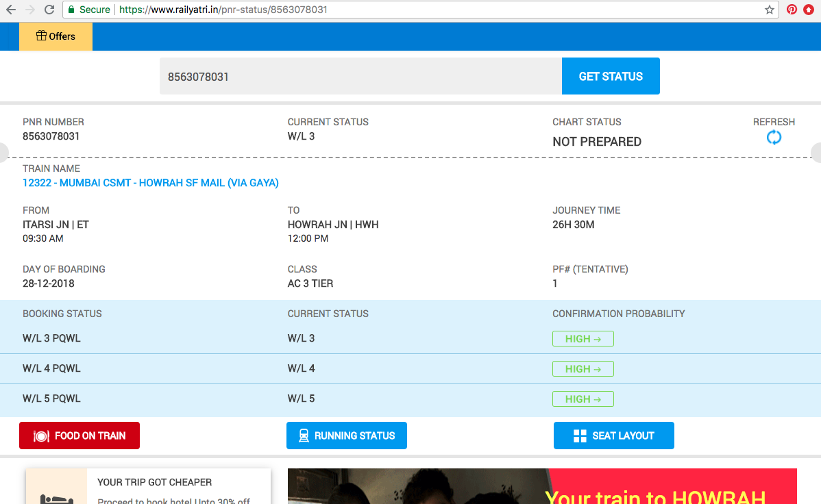Go back with the browser back arrow
821x504 pixels.
point(10,10)
